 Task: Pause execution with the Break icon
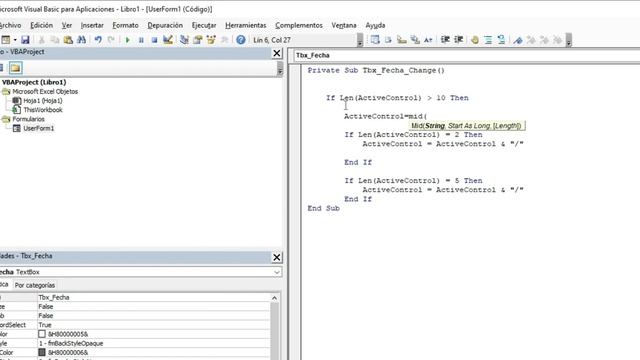[141, 40]
